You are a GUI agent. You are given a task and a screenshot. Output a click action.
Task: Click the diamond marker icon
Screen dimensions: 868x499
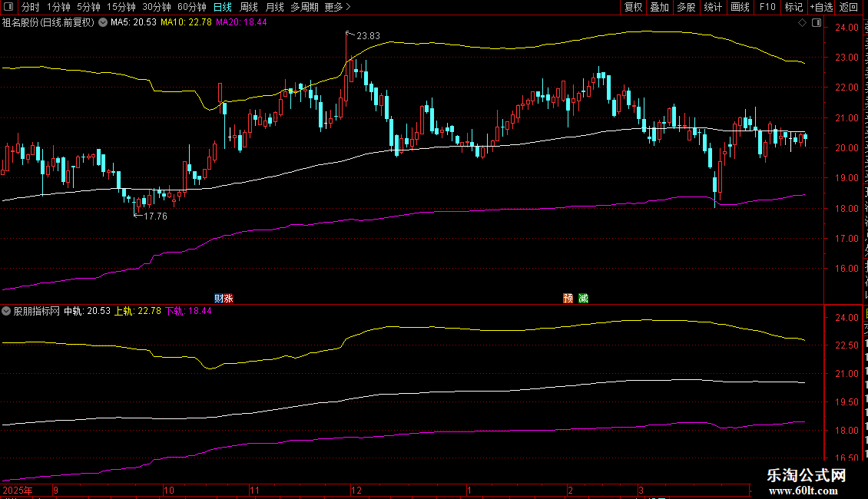point(802,23)
